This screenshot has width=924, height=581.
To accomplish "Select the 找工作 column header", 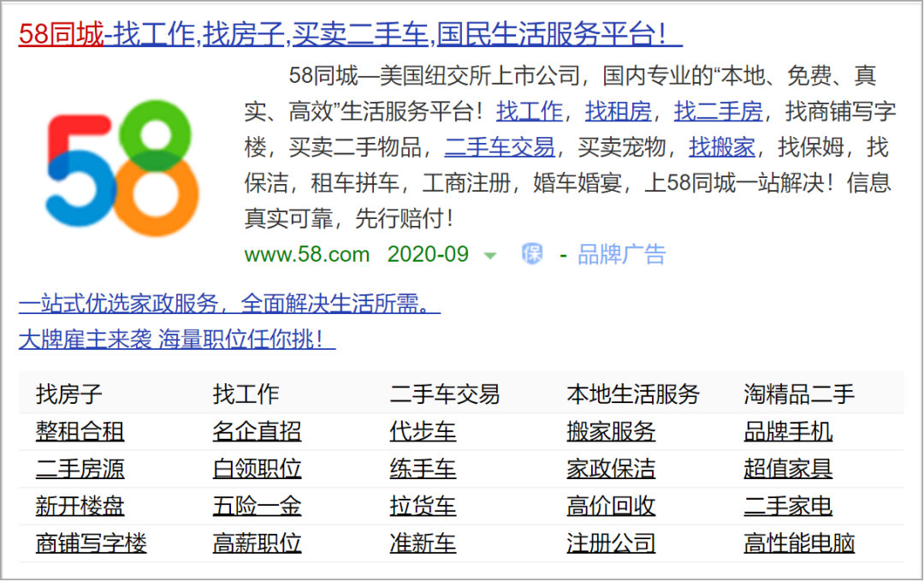I will 246,394.
